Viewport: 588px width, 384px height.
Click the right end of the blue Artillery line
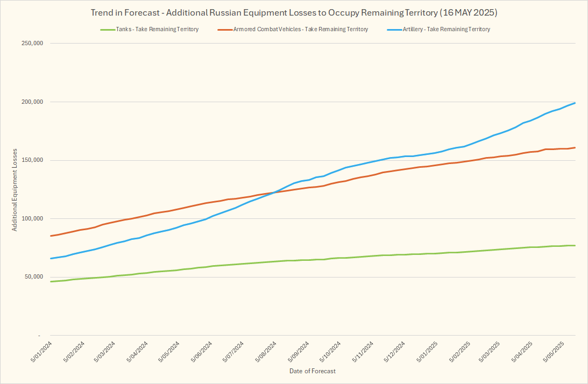click(575, 103)
